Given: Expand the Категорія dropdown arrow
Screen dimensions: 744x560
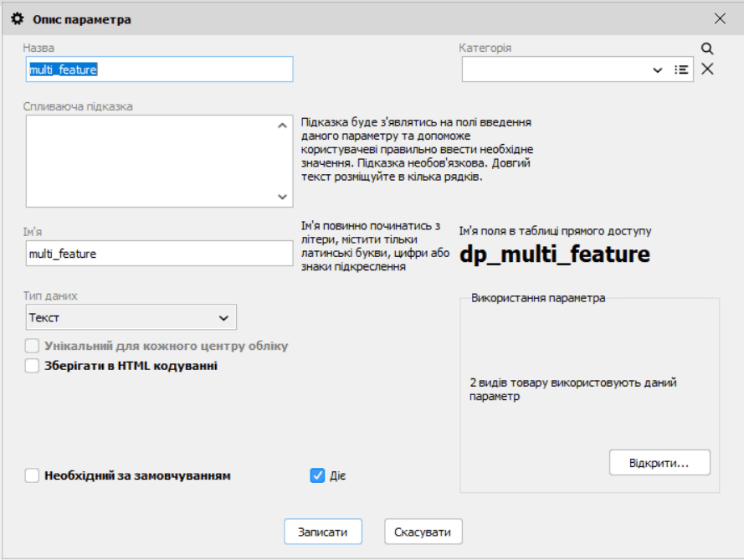Looking at the screenshot, I should (657, 70).
